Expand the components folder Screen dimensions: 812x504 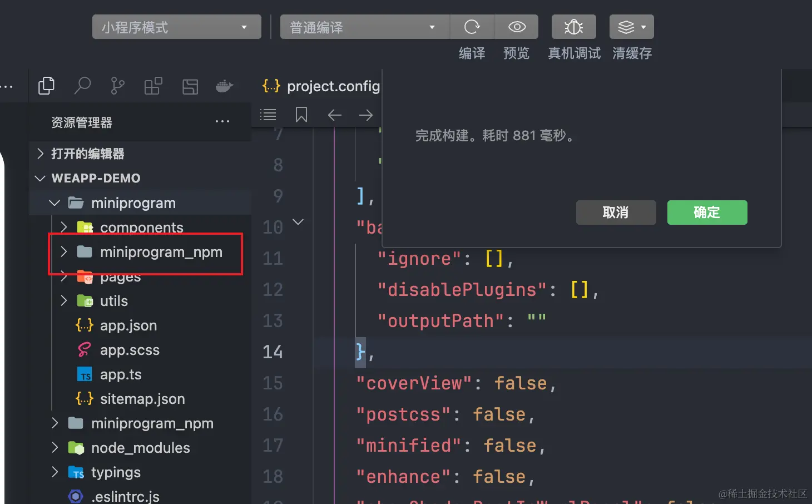click(x=63, y=227)
